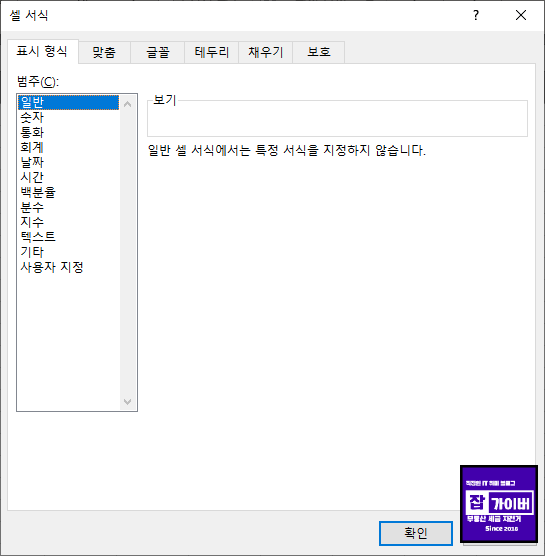Click the category list scroll down arrow
Screen dimensions: 545x556
pos(128,402)
